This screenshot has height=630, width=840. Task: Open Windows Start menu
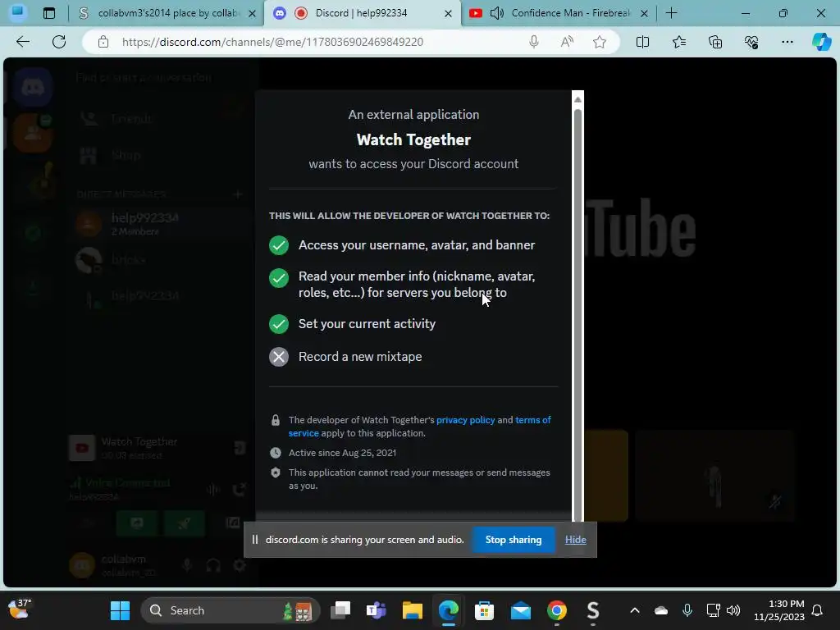[x=120, y=610]
